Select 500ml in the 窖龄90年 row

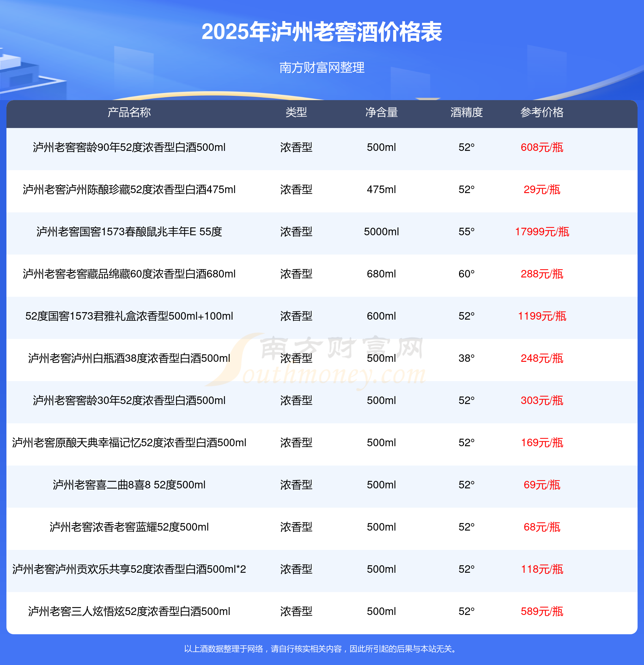coord(381,147)
